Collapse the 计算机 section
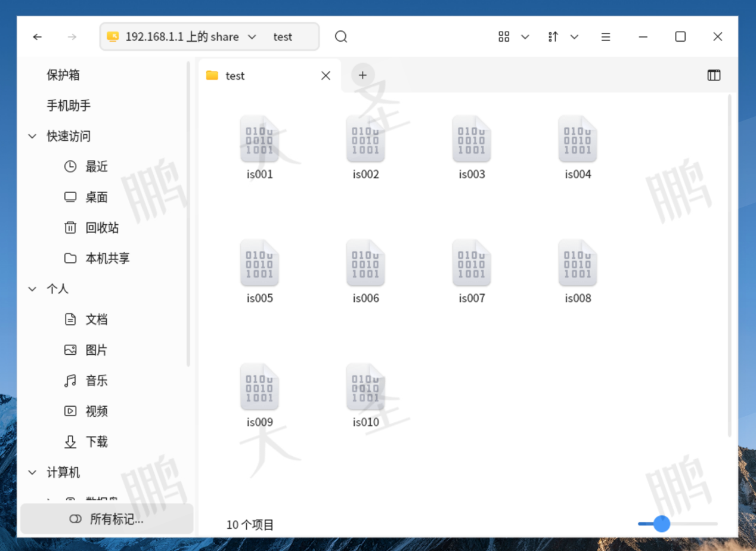 [32, 473]
